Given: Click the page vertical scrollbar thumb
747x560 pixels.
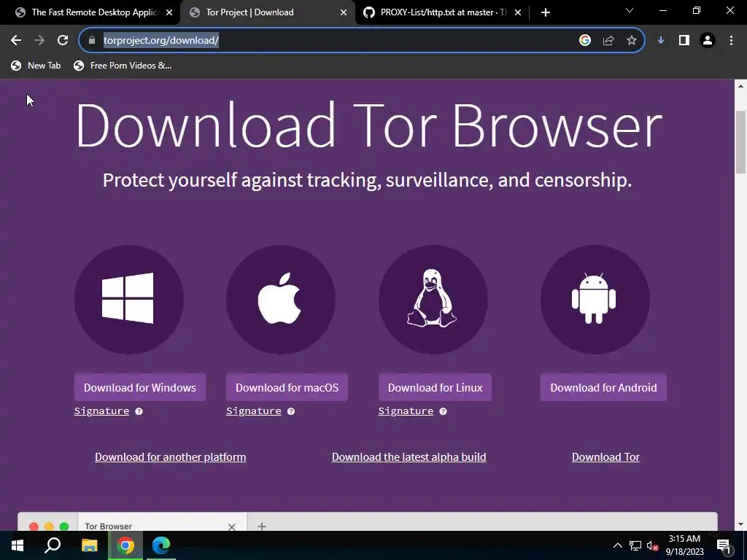Looking at the screenshot, I should click(x=740, y=142).
